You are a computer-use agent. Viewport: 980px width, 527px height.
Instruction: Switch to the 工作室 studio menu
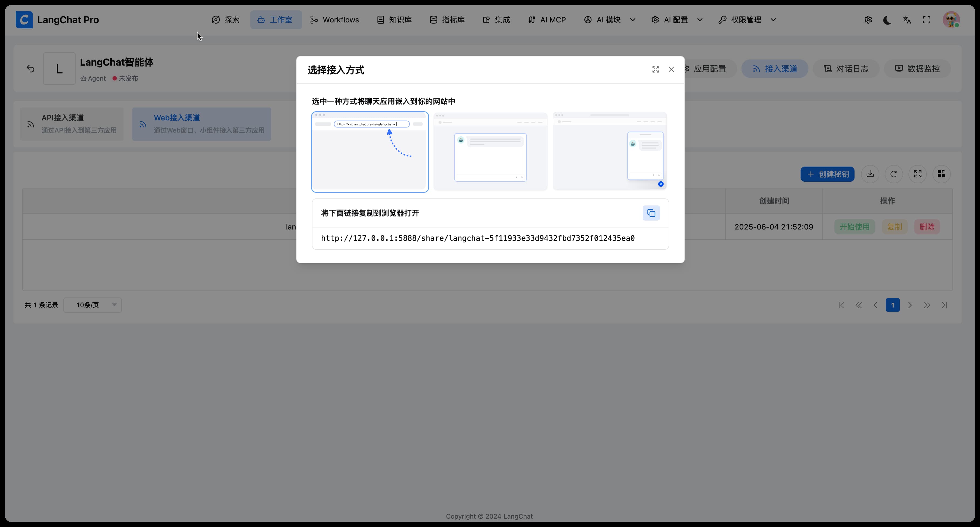[276, 20]
